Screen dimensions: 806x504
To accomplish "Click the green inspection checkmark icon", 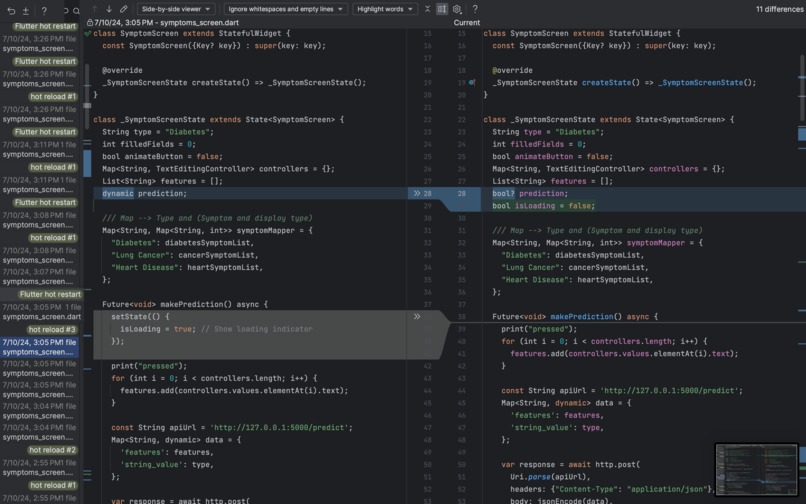I will (87, 33).
